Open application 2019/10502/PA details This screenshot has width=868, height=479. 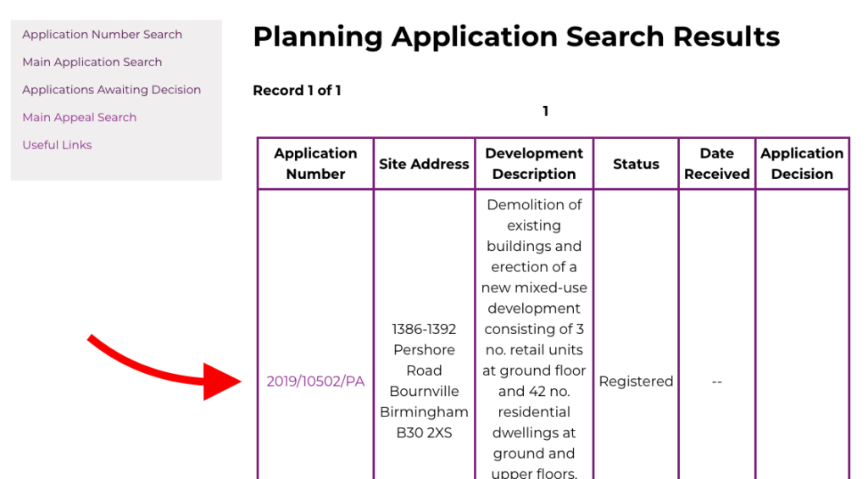[x=315, y=382]
